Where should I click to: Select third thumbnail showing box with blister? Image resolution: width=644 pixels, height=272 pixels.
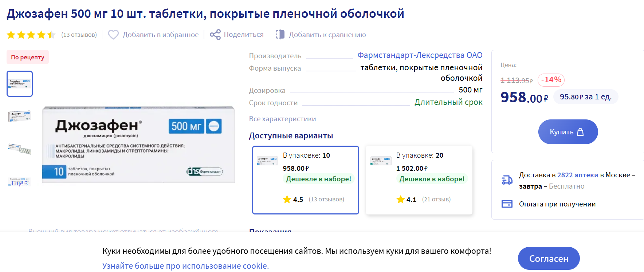[20, 149]
